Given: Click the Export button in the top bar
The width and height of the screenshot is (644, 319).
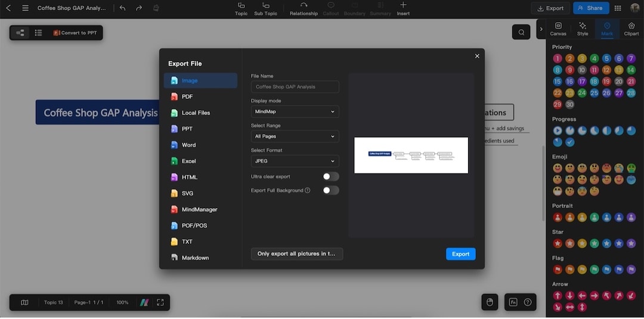Looking at the screenshot, I should tap(550, 8).
